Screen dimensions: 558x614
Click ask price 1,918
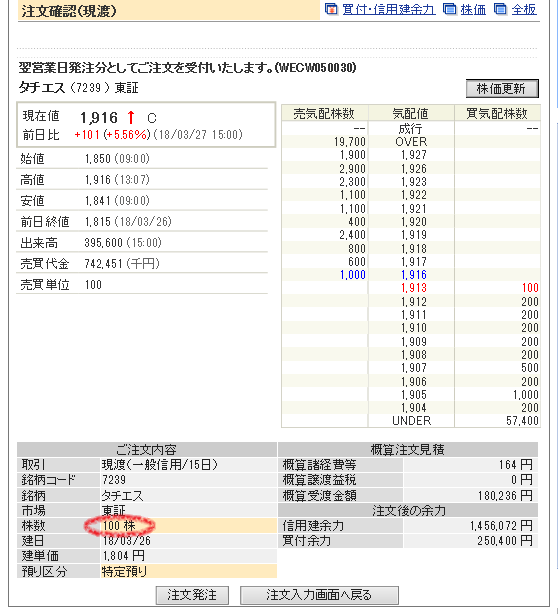point(414,249)
